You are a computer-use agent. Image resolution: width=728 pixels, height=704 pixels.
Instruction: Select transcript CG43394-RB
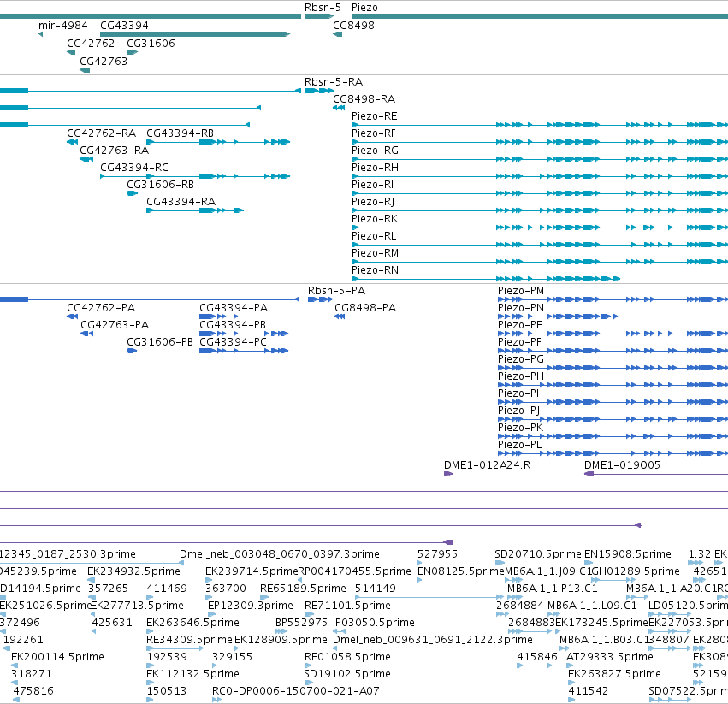tap(181, 133)
